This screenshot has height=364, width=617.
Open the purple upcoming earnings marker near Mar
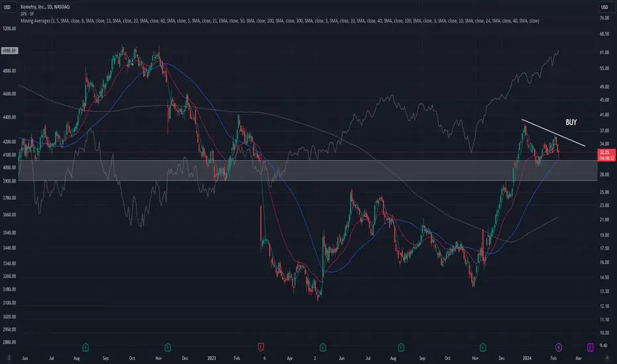(591, 347)
